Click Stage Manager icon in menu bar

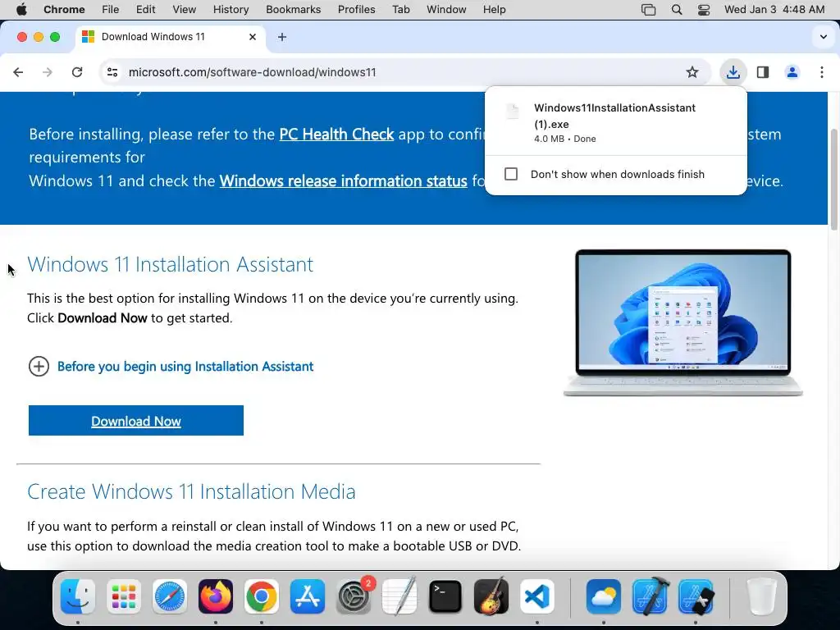click(x=648, y=10)
